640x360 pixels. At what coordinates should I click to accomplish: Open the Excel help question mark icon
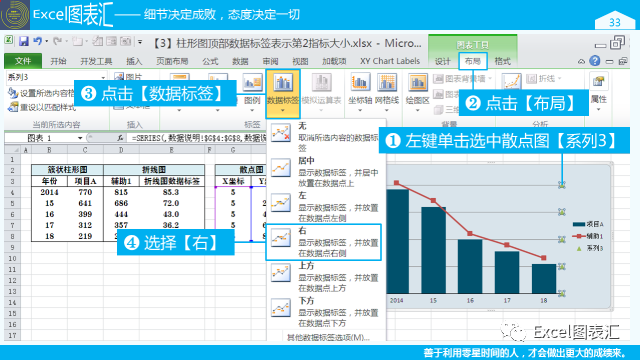coord(595,61)
